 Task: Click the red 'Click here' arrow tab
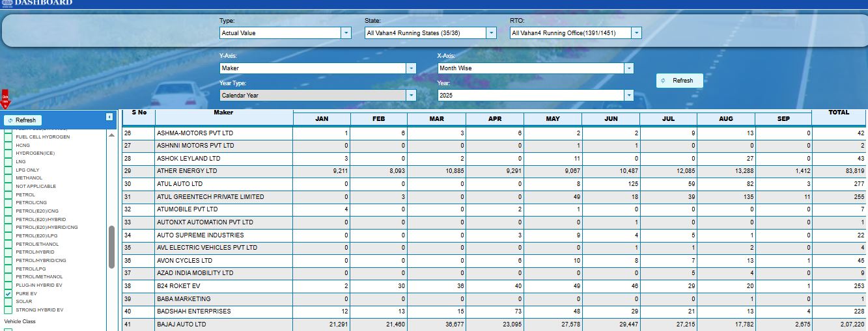(5, 99)
